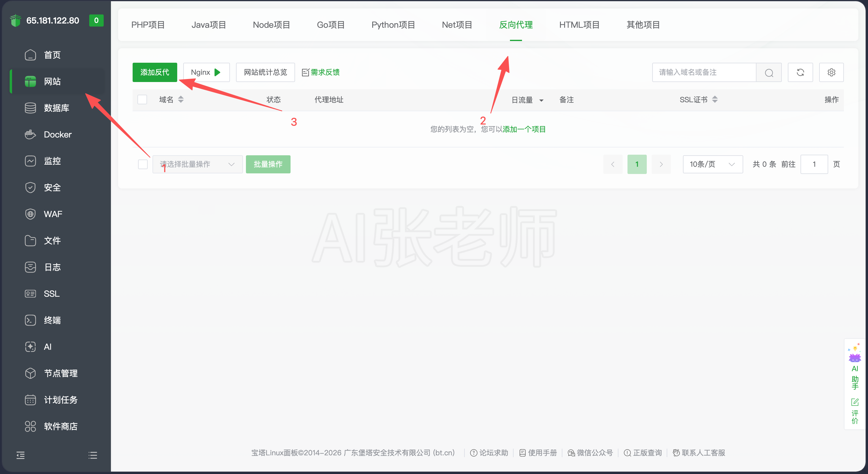Image resolution: width=868 pixels, height=474 pixels.
Task: Open the Node Management cube icon
Action: point(30,373)
